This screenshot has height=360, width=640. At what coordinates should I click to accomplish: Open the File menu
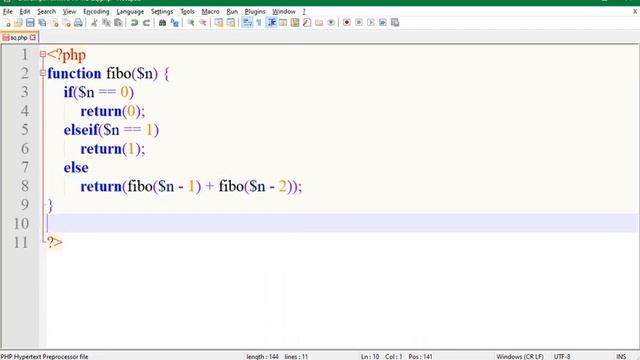[8, 11]
